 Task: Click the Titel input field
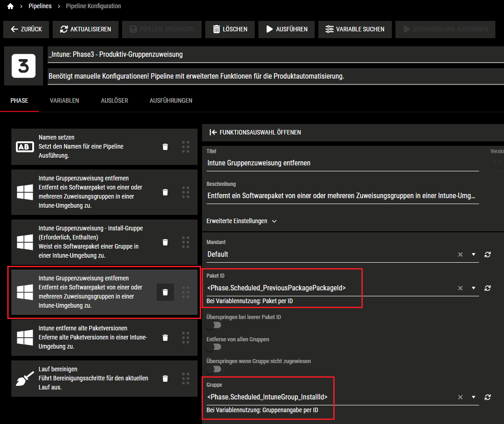coord(342,163)
